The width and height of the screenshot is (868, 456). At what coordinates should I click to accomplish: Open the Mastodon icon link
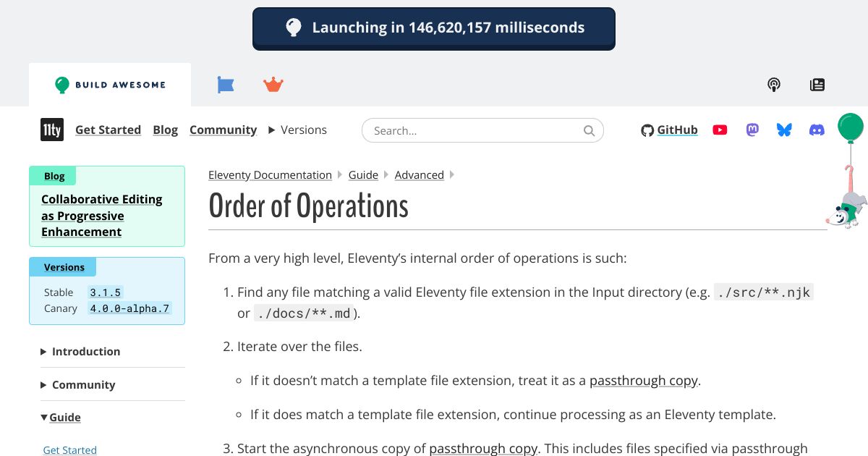tap(752, 130)
